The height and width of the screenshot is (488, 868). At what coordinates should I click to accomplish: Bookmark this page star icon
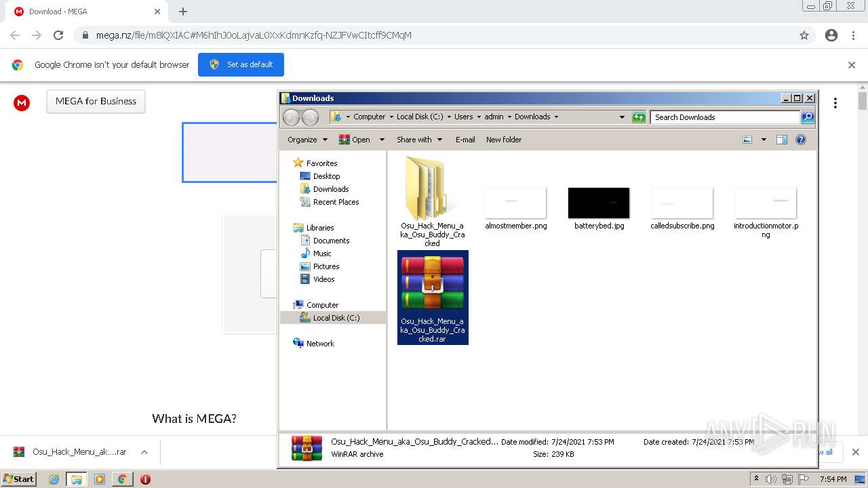804,35
